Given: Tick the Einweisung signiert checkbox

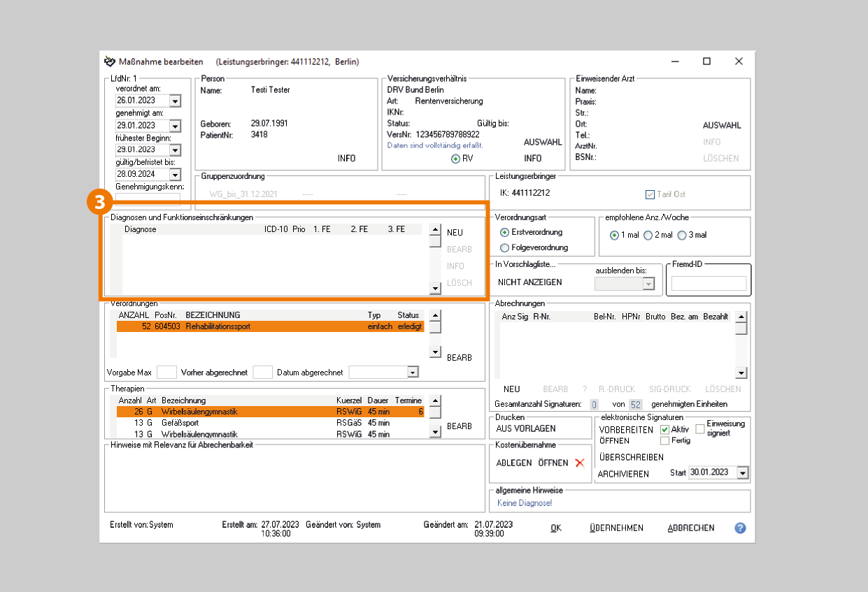Looking at the screenshot, I should click(700, 428).
